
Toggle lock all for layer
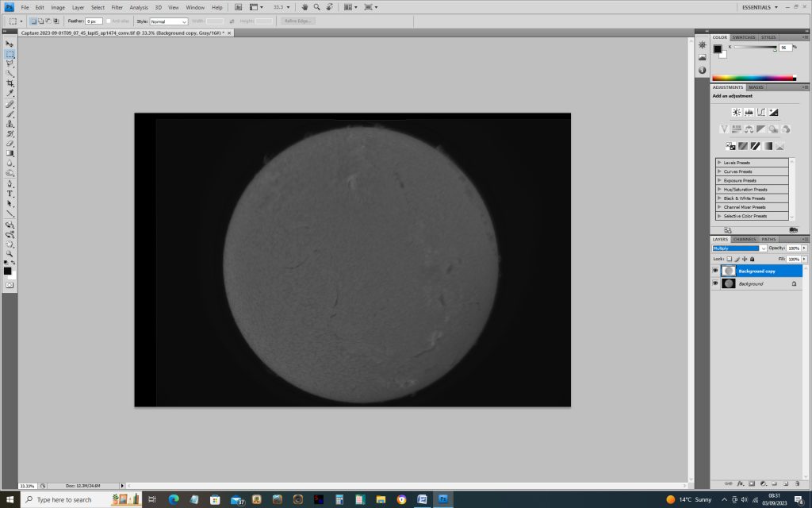(753, 260)
